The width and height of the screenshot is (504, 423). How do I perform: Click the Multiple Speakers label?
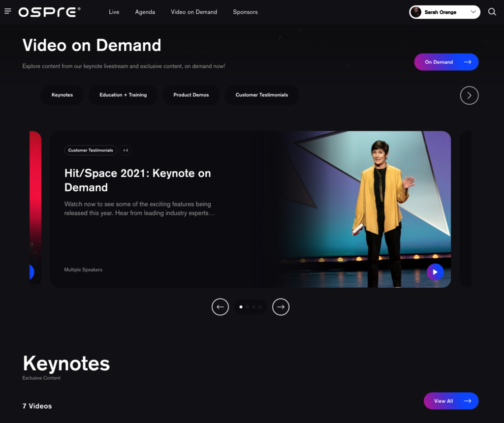83,270
